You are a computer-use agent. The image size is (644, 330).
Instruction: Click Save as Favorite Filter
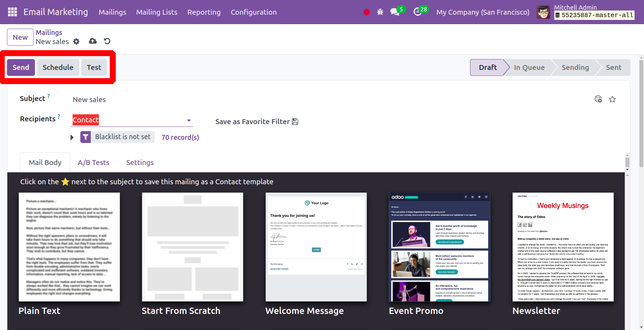click(x=256, y=122)
